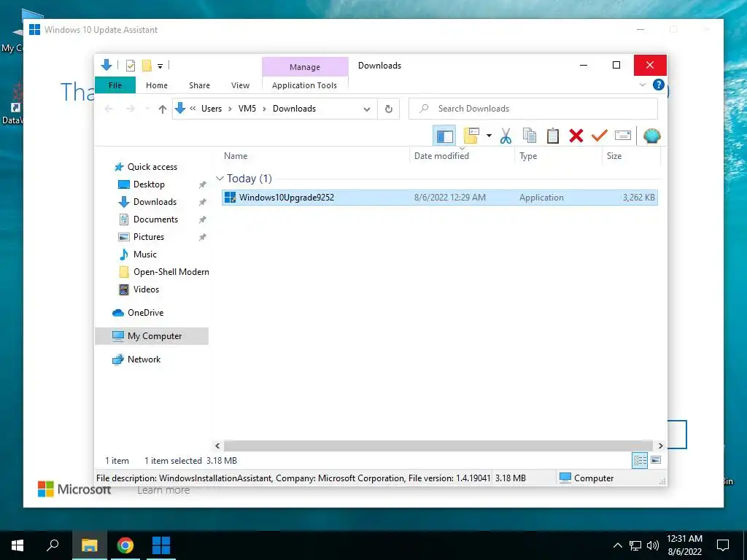Open the New Folder icon dropdown arrow

click(x=489, y=136)
